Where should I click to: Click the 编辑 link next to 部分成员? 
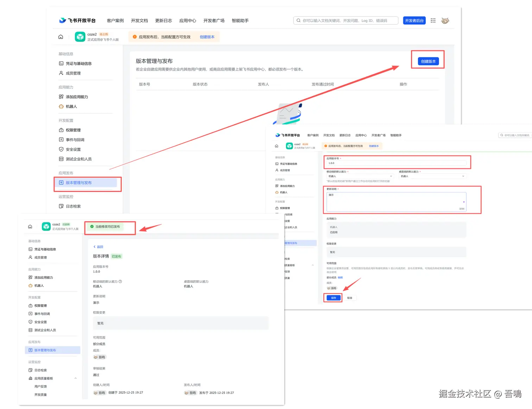click(x=340, y=277)
